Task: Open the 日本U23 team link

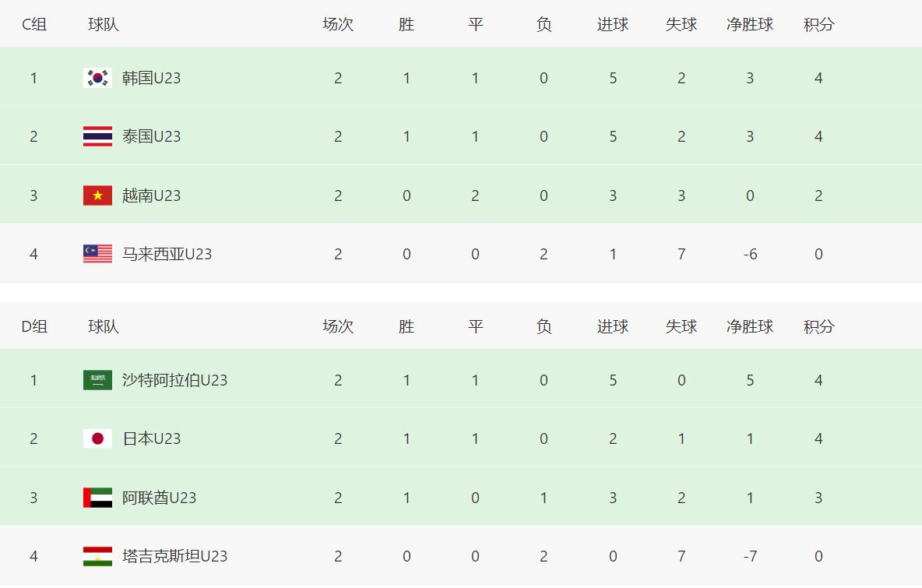Action: pyautogui.click(x=151, y=438)
